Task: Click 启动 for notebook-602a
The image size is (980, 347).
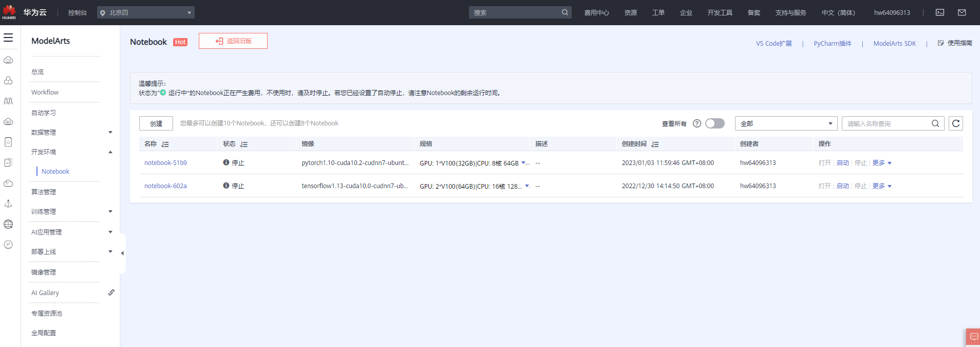Action: click(x=843, y=186)
